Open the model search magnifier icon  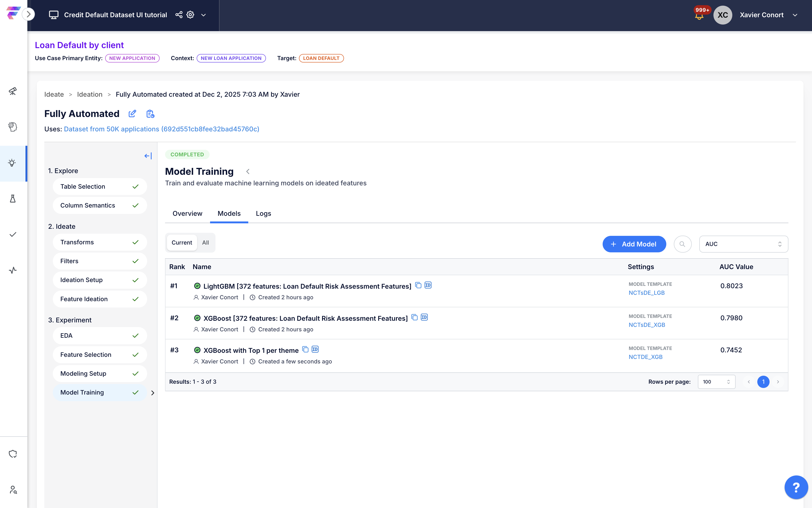(682, 244)
